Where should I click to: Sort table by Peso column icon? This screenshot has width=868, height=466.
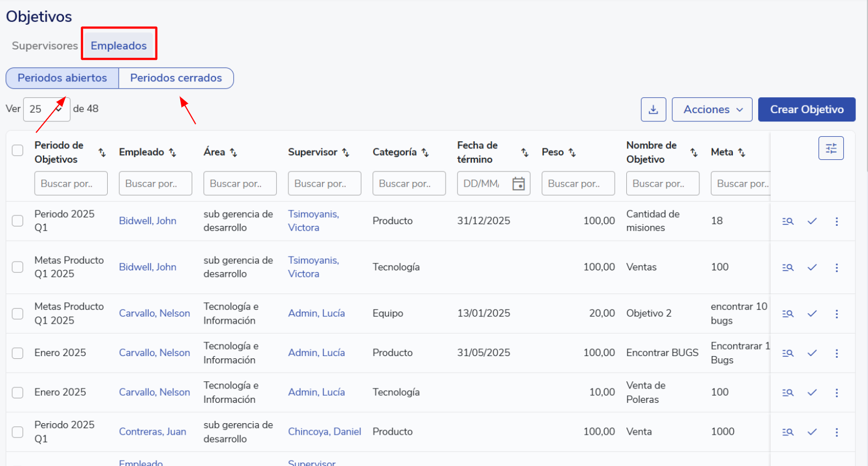[x=572, y=152]
